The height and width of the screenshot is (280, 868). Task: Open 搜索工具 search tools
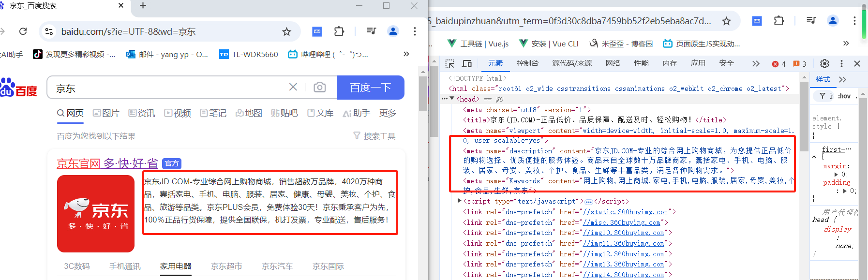tap(374, 136)
